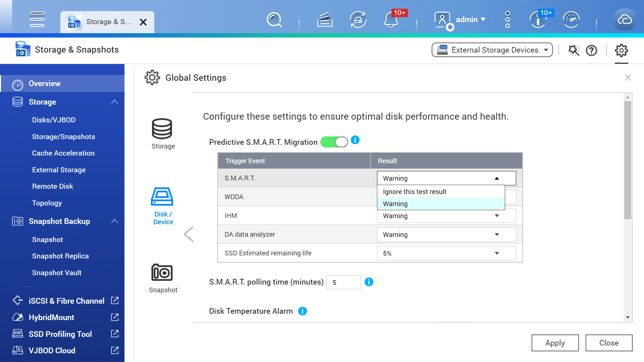644x362 pixels.
Task: Click the Predictive S.M.A.R.T. Migration info icon
Action: [x=355, y=140]
